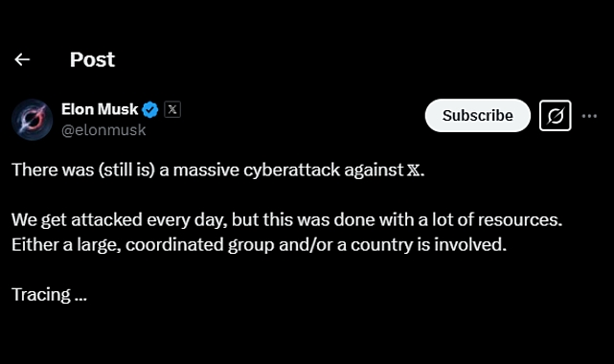
Task: Click the X logo glyph in post text
Action: [x=413, y=171]
